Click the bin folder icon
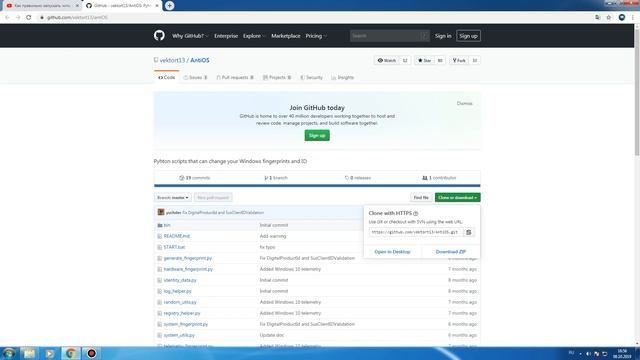Screen dimensions: 640x360 160,225
